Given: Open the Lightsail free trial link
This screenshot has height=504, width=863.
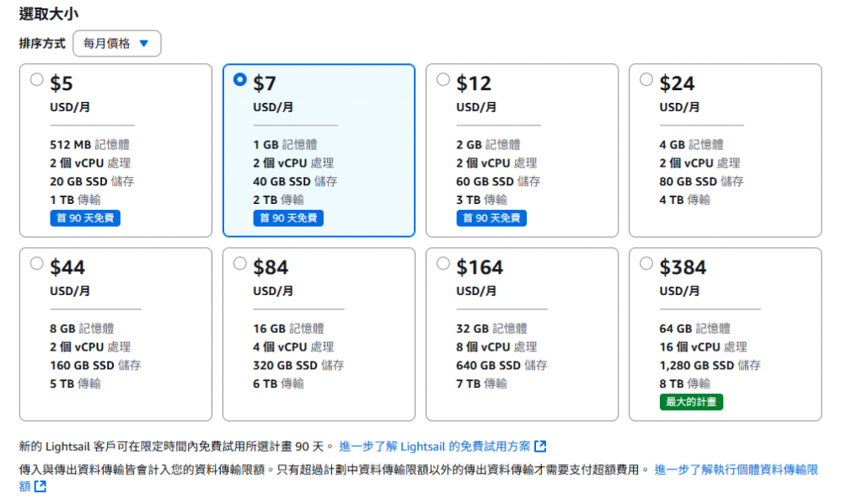Looking at the screenshot, I should [435, 446].
